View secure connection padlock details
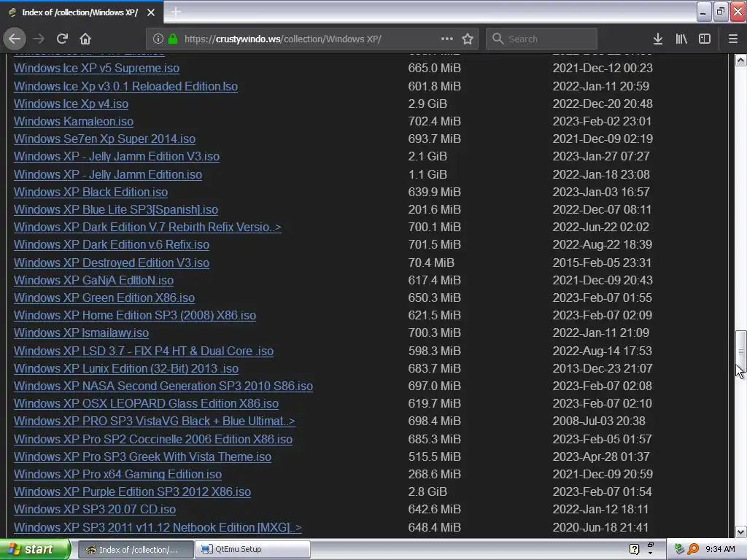The width and height of the screenshot is (747, 560). click(x=173, y=39)
